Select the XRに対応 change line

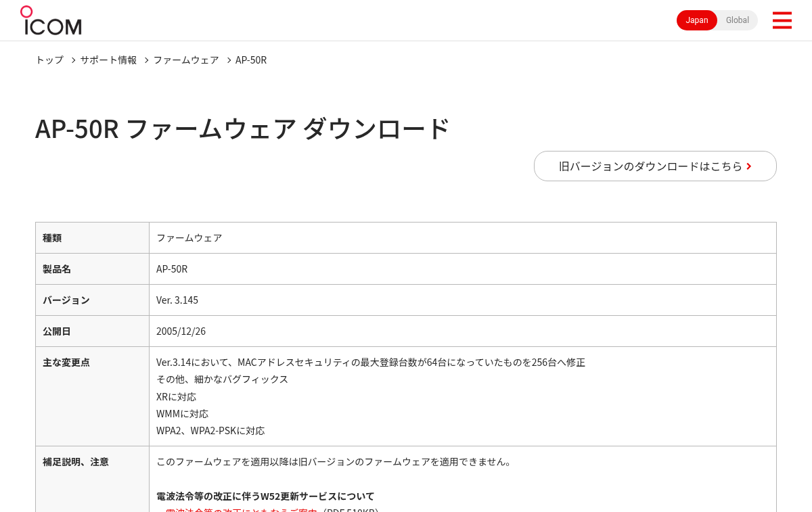click(176, 396)
